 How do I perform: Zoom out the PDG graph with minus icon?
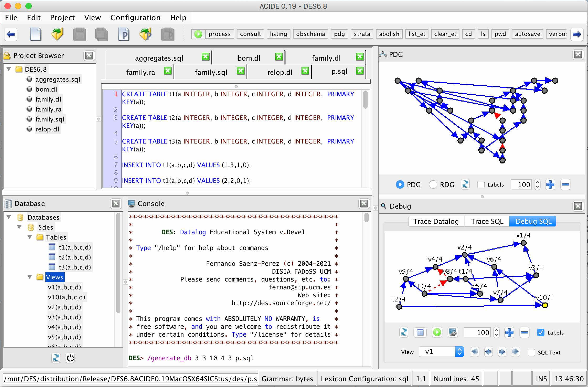pos(565,184)
